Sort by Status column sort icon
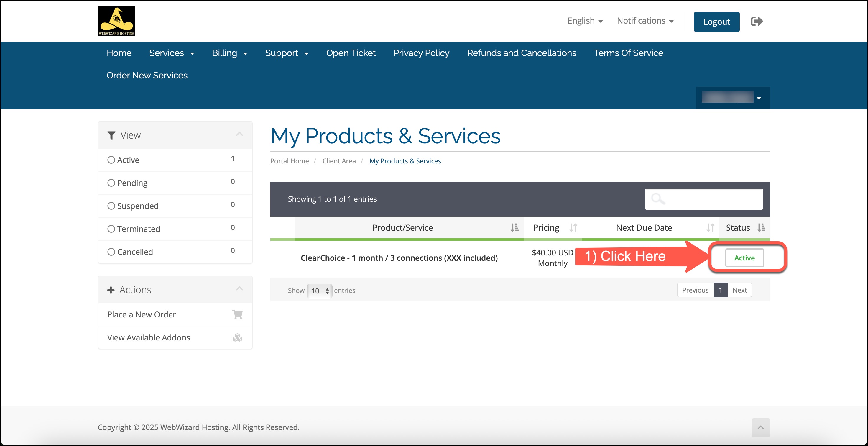This screenshot has height=446, width=868. [x=761, y=227]
